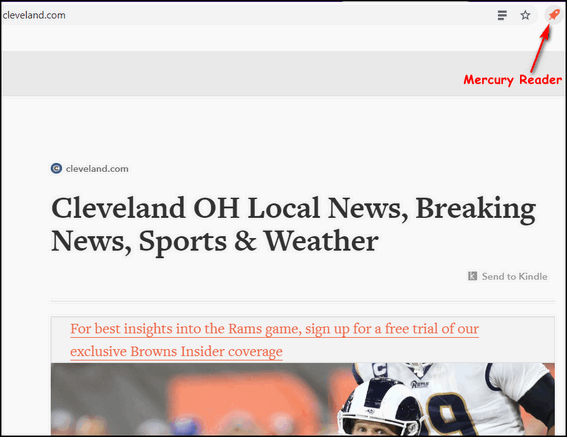Open the Rams game free trial link

(x=274, y=329)
